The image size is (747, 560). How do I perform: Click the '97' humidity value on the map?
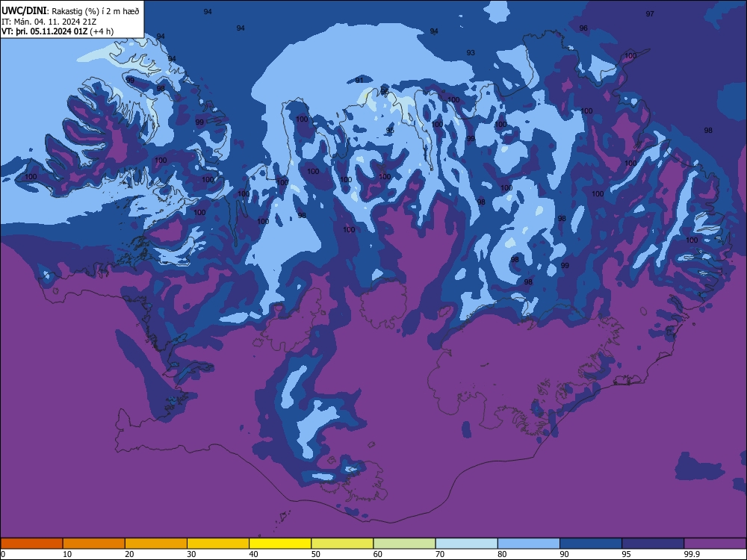(x=650, y=13)
